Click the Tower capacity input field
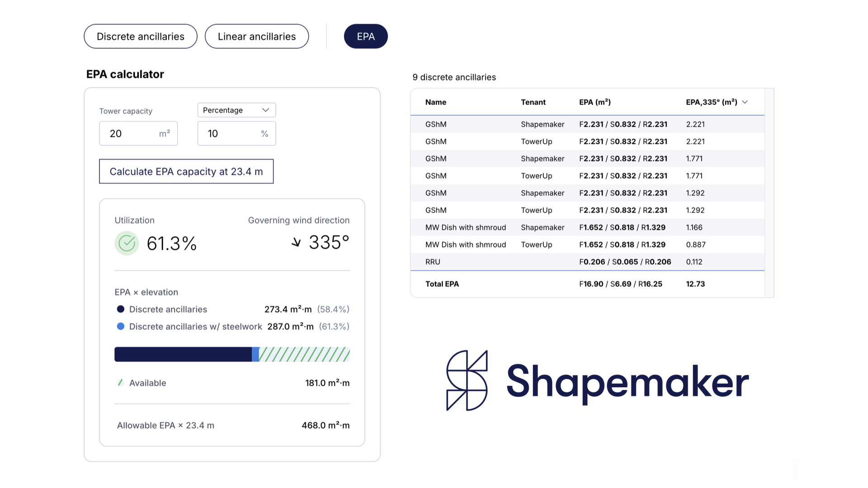 (138, 133)
